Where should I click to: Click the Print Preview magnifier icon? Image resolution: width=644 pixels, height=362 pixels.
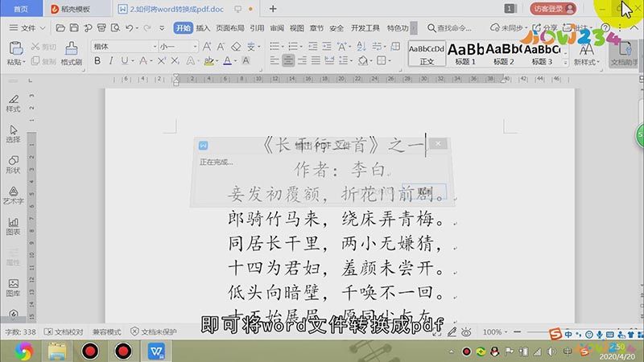(x=115, y=28)
